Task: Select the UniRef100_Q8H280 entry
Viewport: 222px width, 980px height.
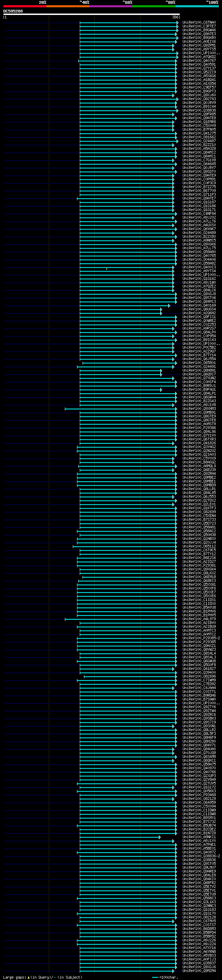Action: [199, 741]
